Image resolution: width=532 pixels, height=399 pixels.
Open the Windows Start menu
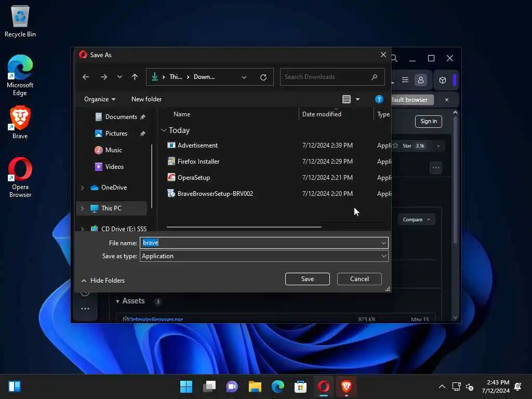click(187, 387)
